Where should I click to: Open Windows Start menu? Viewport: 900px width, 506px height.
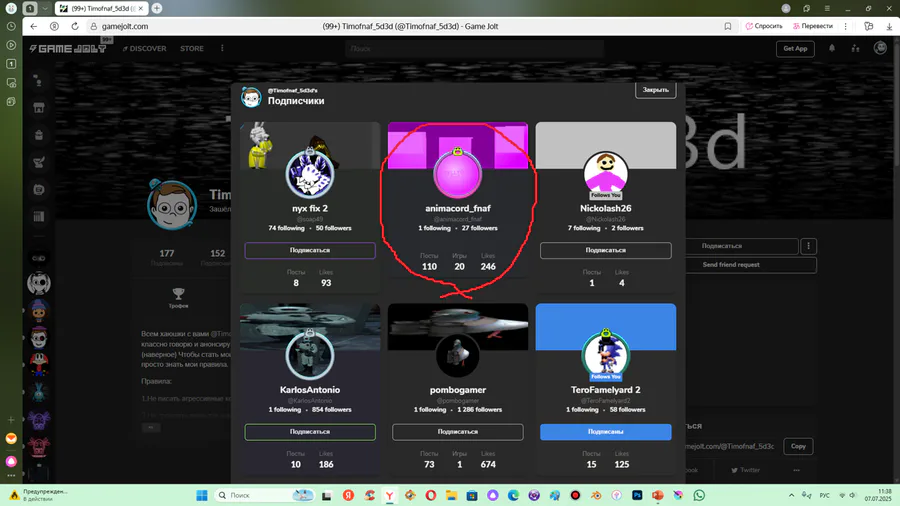pyautogui.click(x=201, y=495)
